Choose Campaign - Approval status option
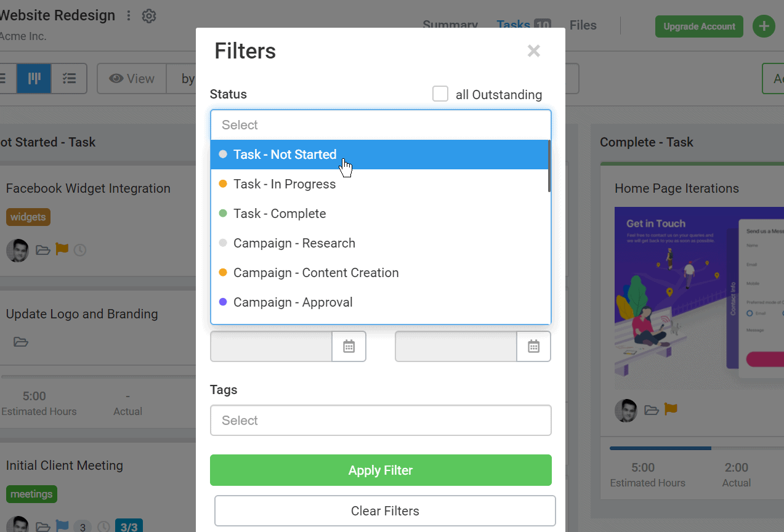 [293, 302]
